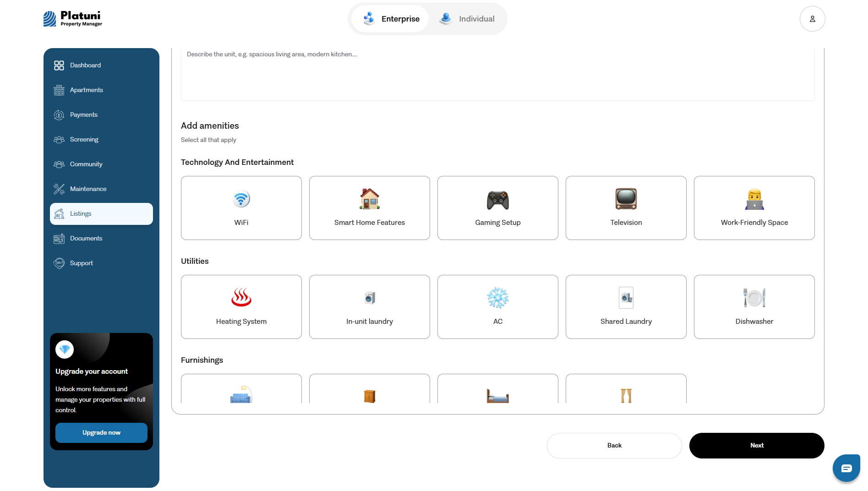This screenshot has width=868, height=491.
Task: Open Documents in the sidebar
Action: tap(101, 239)
